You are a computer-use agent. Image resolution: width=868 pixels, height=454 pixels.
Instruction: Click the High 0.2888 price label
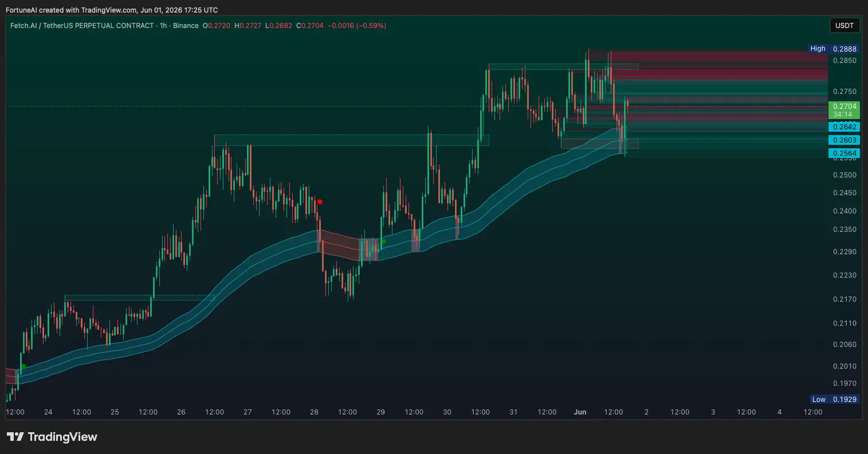pyautogui.click(x=834, y=49)
